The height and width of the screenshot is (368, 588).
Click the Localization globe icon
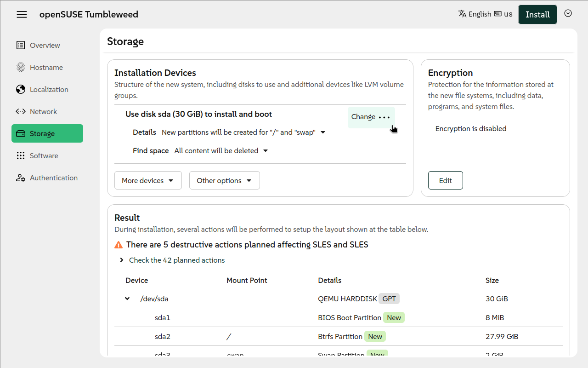click(21, 90)
